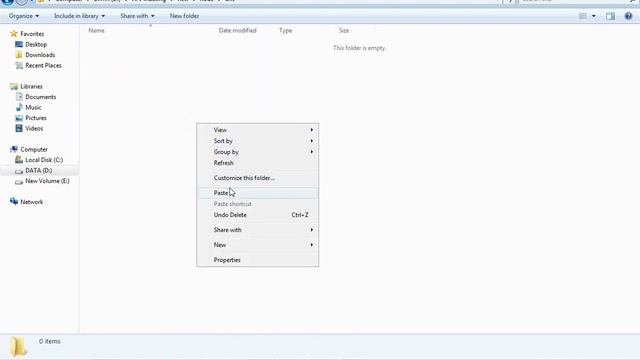Image resolution: width=640 pixels, height=360 pixels.
Task: Select Paste in the context menu
Action: click(x=258, y=193)
